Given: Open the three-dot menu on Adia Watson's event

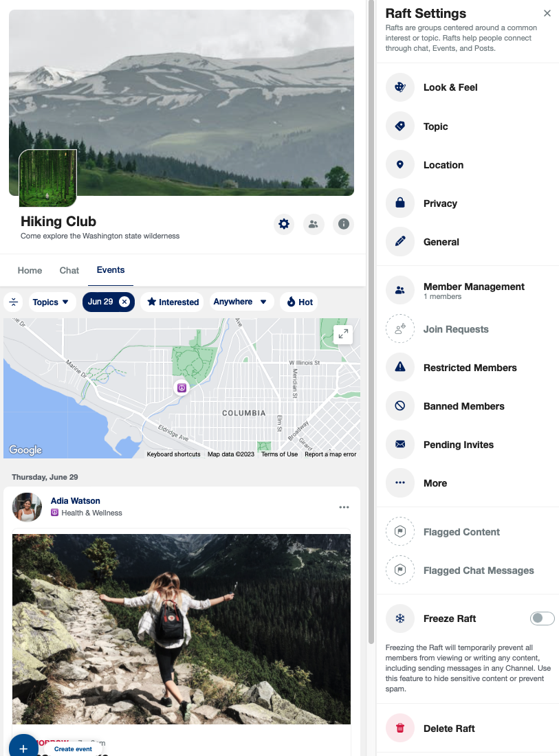Looking at the screenshot, I should [x=344, y=507].
